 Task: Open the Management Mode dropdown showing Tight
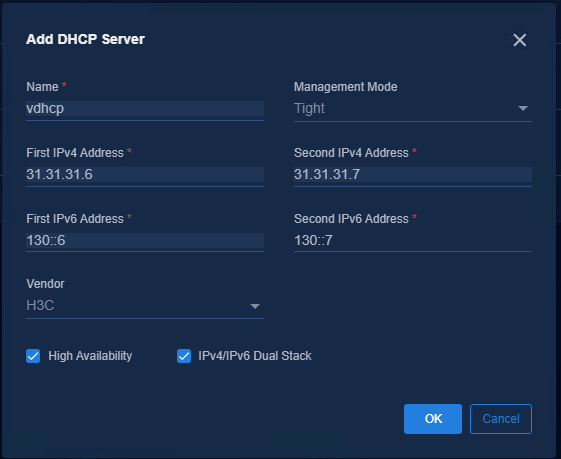point(413,108)
